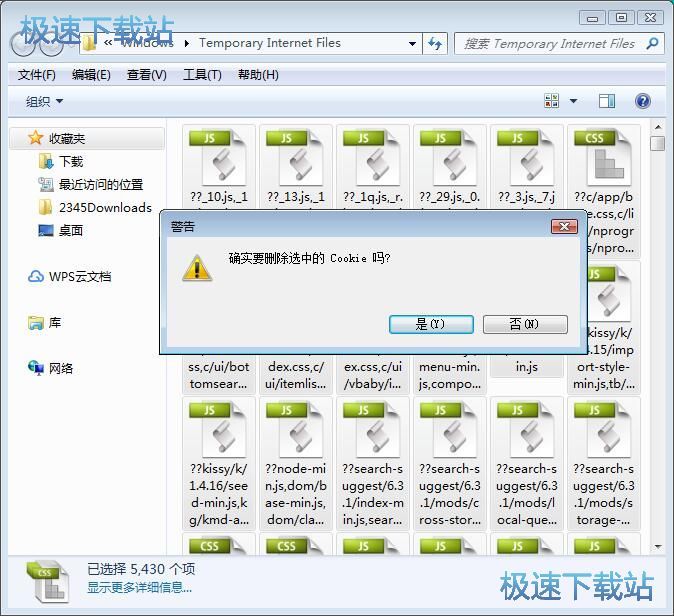674x616 pixels.
Task: Close the 警告 warning dialog
Action: tap(564, 227)
